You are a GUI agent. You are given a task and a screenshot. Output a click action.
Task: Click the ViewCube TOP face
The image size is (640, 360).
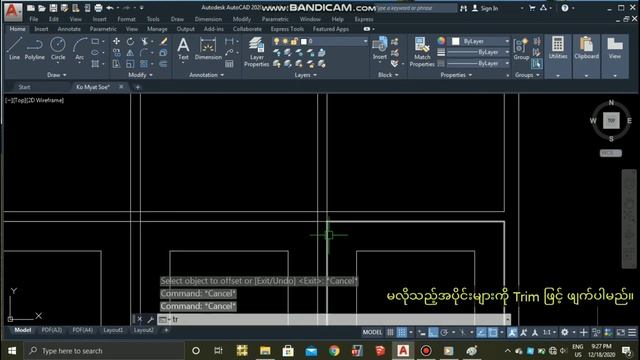[x=611, y=120]
